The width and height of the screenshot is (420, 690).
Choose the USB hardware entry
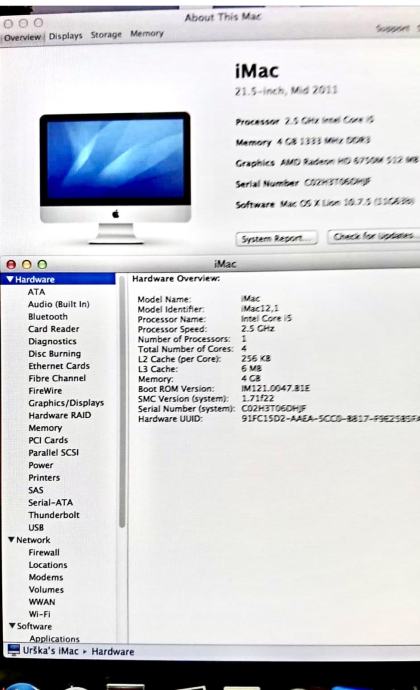[x=36, y=527]
